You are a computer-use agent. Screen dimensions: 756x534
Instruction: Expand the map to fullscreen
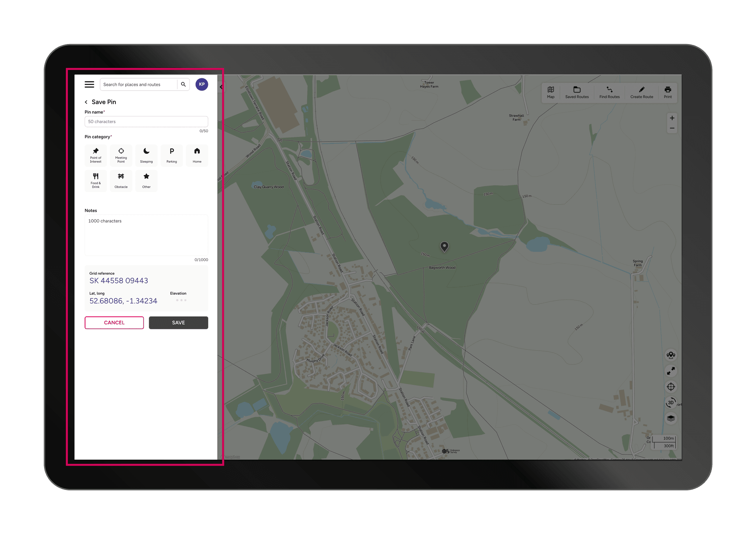671,371
